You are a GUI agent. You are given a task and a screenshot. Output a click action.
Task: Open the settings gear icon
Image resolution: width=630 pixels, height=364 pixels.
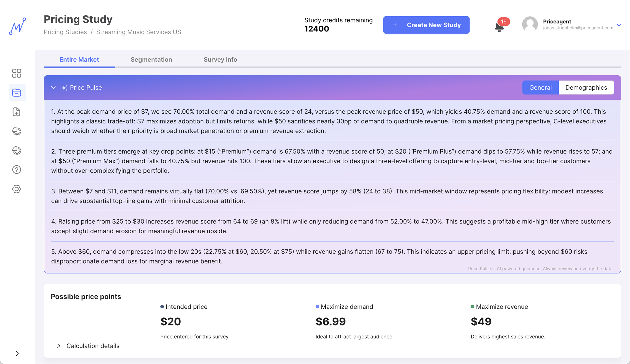click(x=16, y=189)
